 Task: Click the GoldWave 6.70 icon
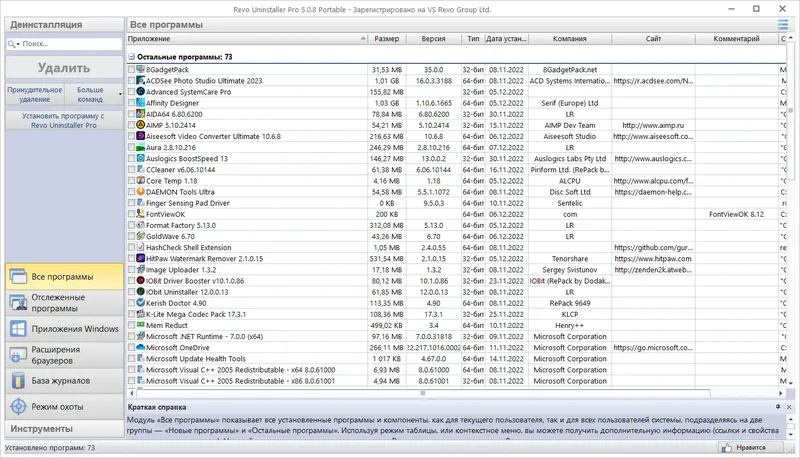(x=141, y=236)
